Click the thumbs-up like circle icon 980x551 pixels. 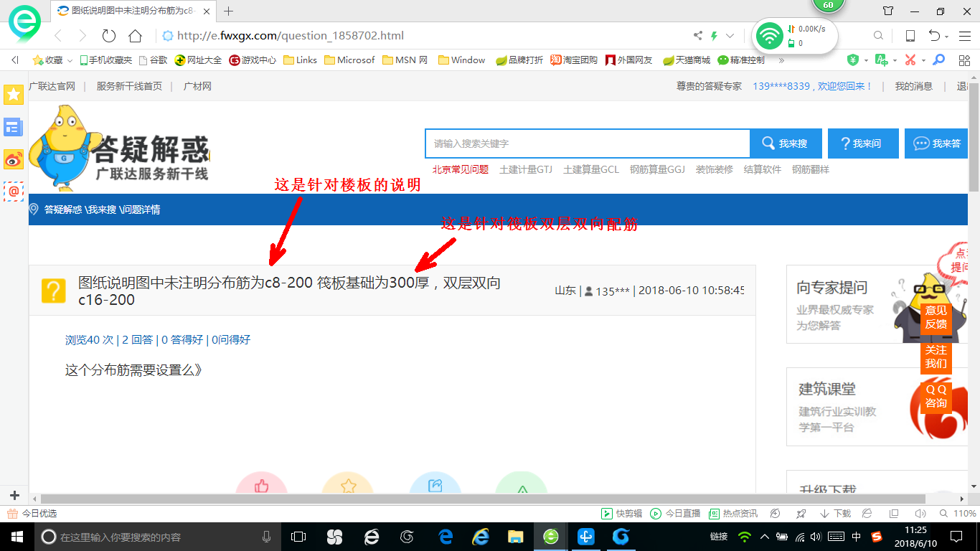261,484
